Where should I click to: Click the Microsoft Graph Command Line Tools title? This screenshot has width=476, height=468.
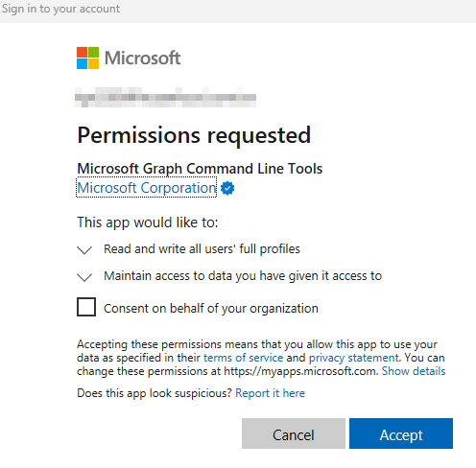coord(200,169)
